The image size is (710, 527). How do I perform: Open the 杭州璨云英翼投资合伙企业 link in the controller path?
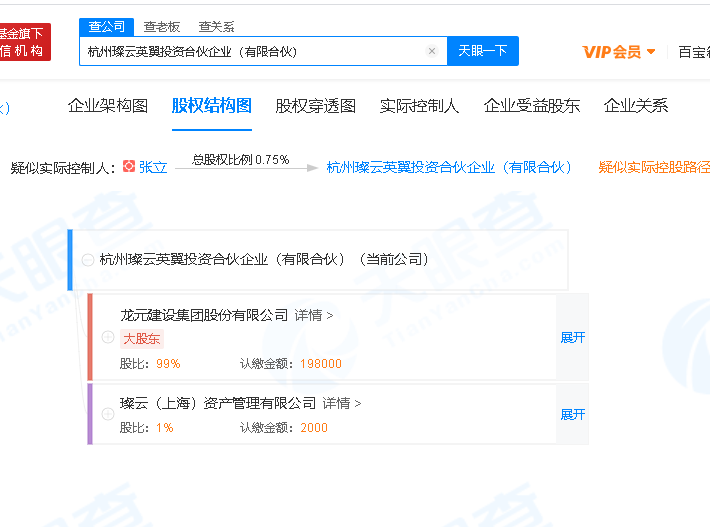(x=449, y=168)
